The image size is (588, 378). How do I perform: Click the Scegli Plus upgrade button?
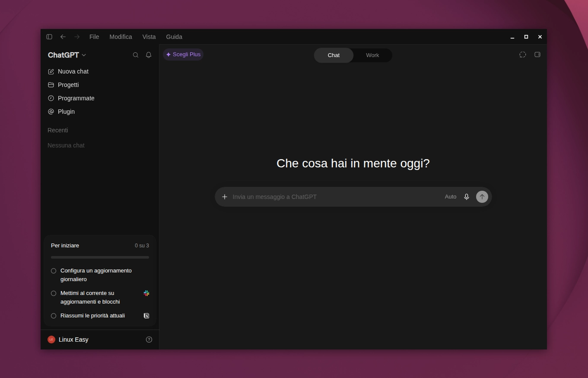tap(183, 54)
